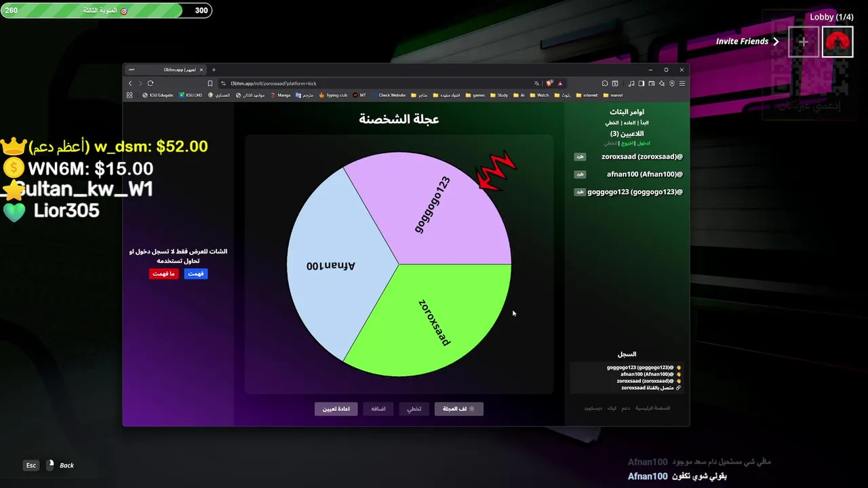The height and width of the screenshot is (488, 868).
Task: Click the empty lobby slot plus button
Action: pyautogui.click(x=803, y=42)
